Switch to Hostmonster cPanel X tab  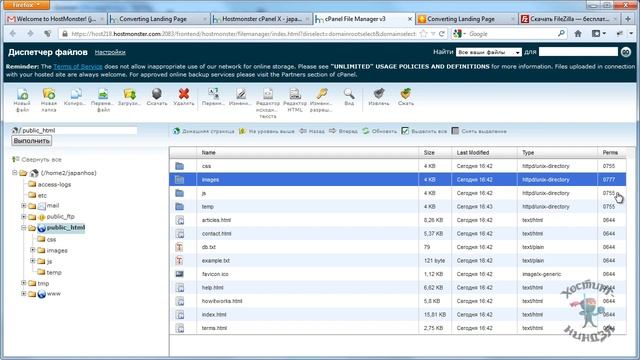[x=261, y=19]
